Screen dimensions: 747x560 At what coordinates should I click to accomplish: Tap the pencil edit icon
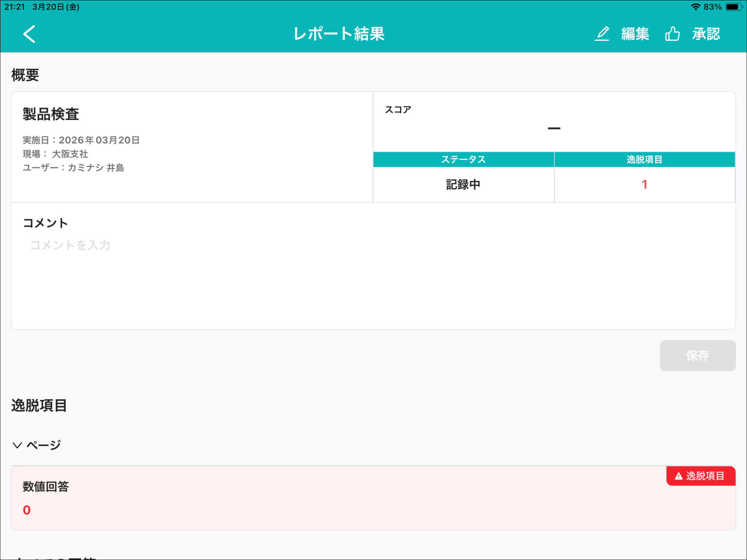coord(602,34)
